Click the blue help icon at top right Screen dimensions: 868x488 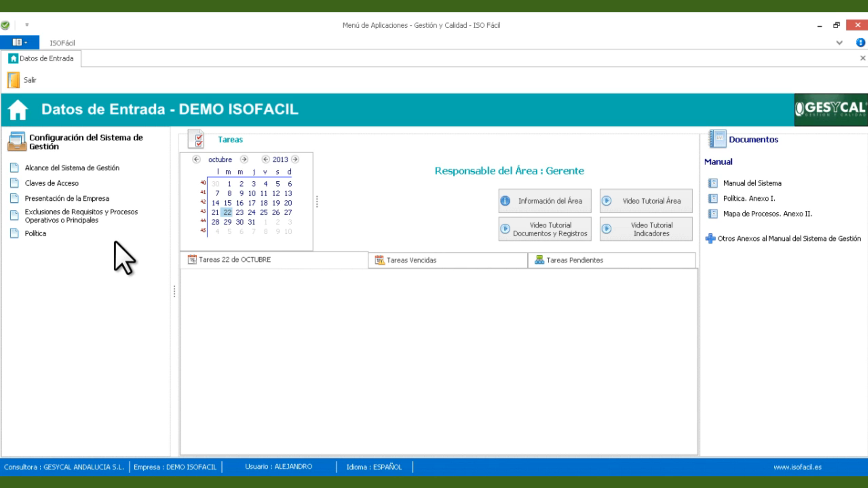point(860,43)
